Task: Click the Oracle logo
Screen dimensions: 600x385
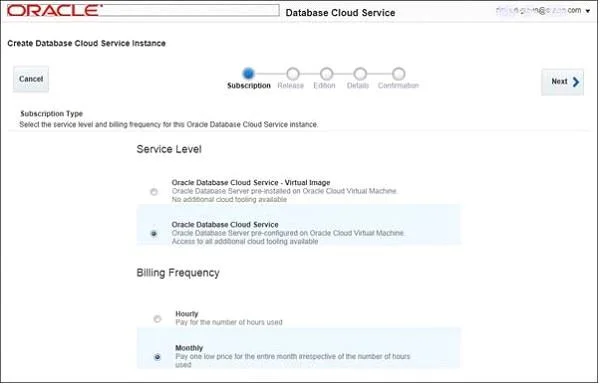Action: [x=55, y=10]
